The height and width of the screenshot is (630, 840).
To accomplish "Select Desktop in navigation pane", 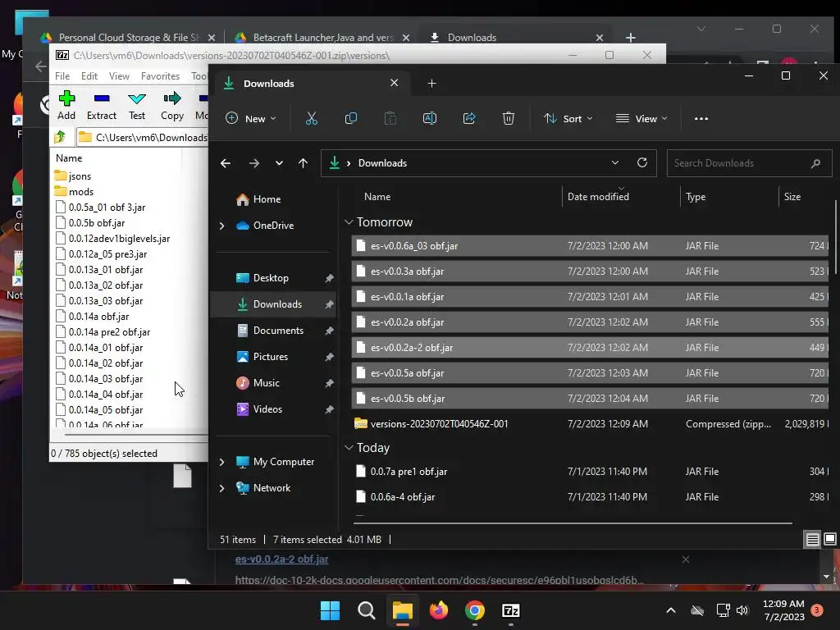I will tap(271, 278).
